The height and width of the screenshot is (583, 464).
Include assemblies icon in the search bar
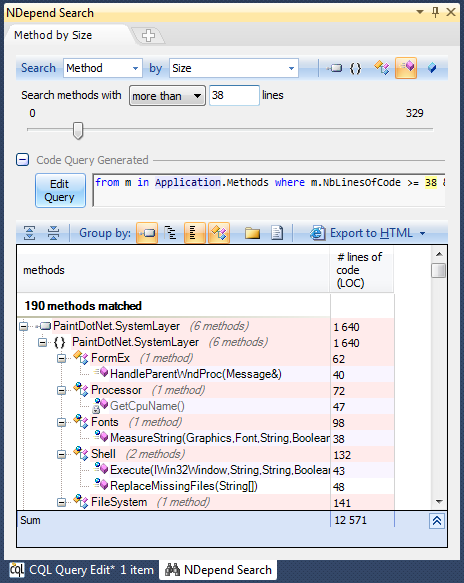(x=334, y=68)
